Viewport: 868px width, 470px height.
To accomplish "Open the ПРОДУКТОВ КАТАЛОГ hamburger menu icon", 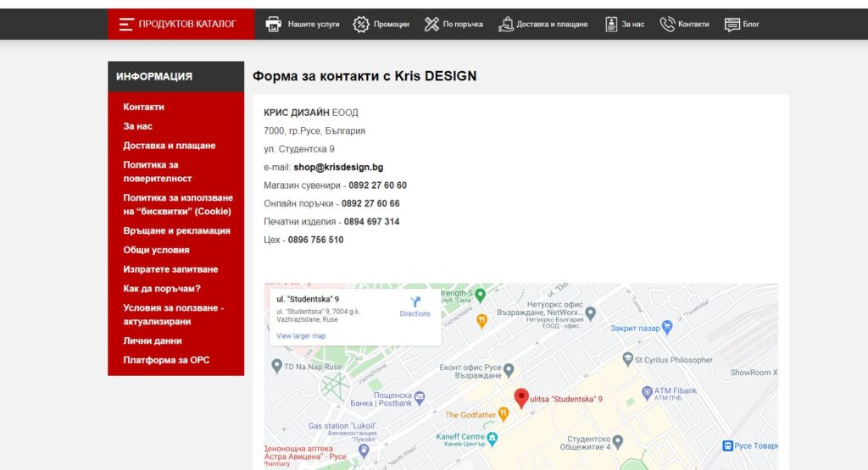I will click(x=126, y=25).
